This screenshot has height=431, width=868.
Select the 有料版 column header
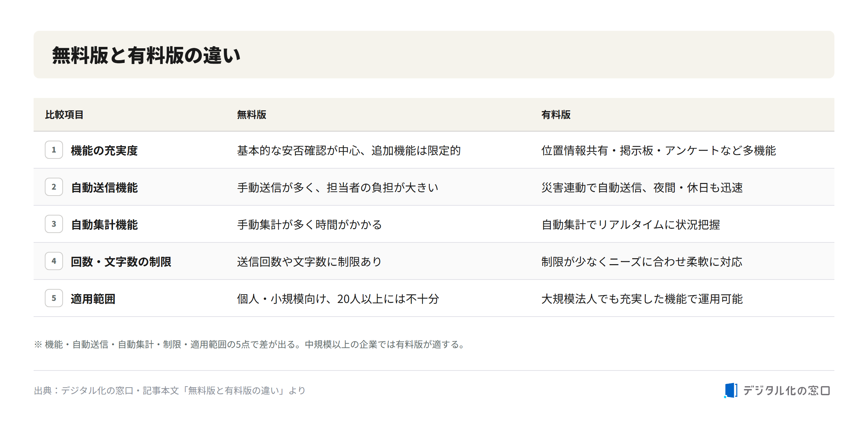(x=556, y=115)
